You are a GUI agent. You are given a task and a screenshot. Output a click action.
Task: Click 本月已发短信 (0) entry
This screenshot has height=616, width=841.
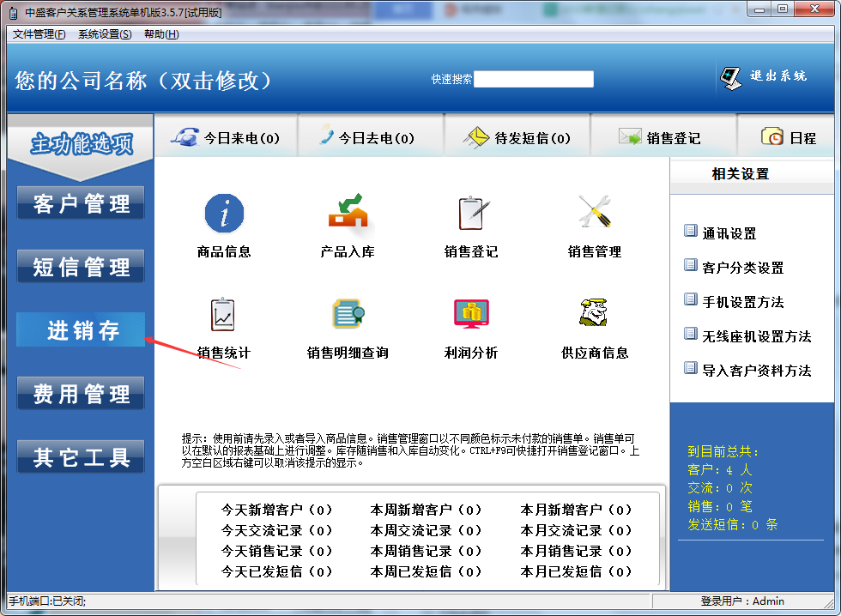point(576,571)
